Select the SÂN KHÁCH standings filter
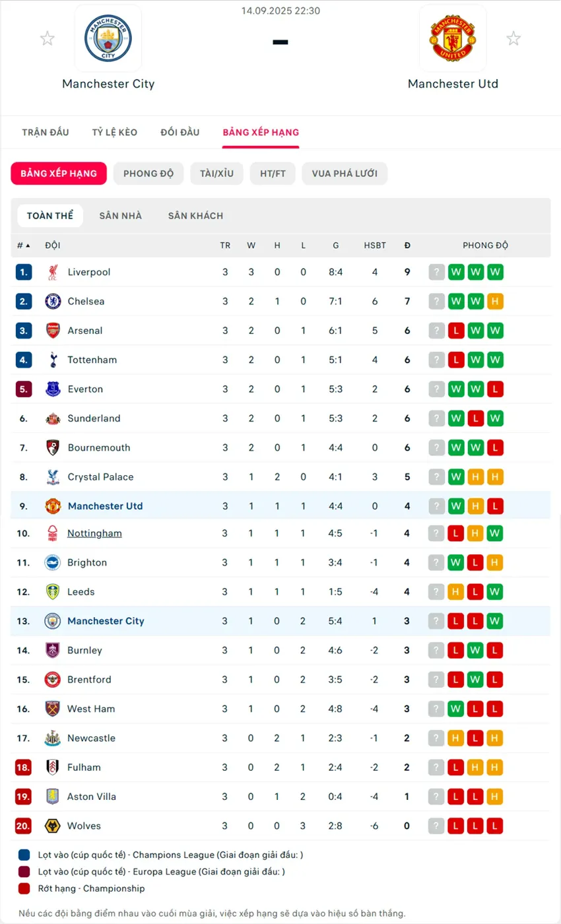The image size is (561, 924). coord(195,216)
